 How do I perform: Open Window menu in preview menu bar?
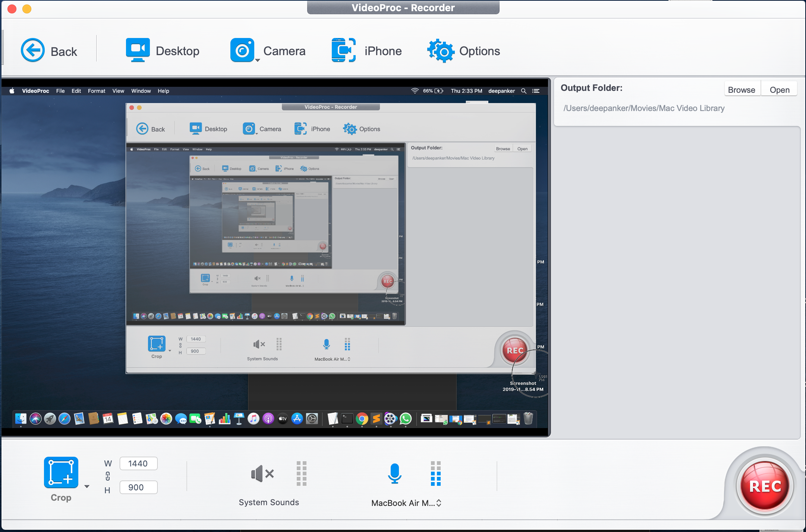141,91
